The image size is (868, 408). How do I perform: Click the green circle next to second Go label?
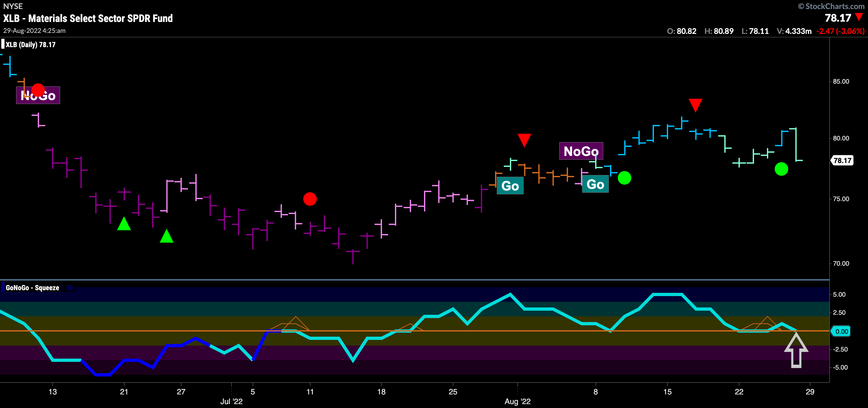[625, 178]
